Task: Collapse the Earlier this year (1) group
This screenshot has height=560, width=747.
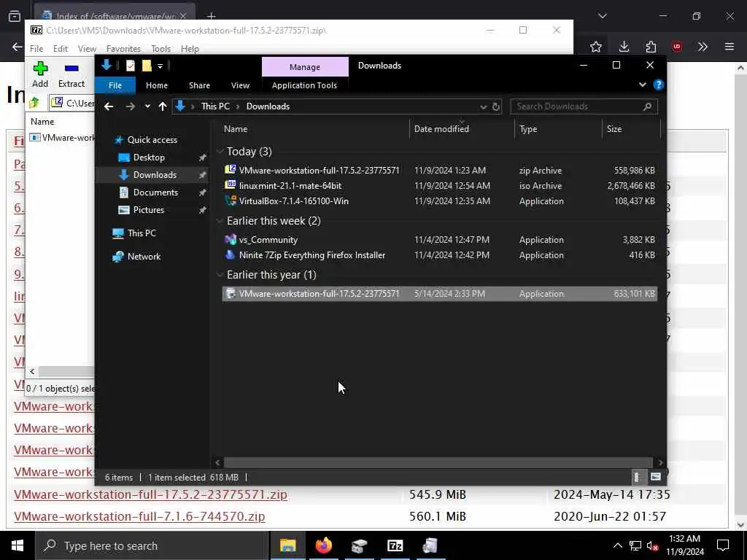Action: pyautogui.click(x=220, y=275)
